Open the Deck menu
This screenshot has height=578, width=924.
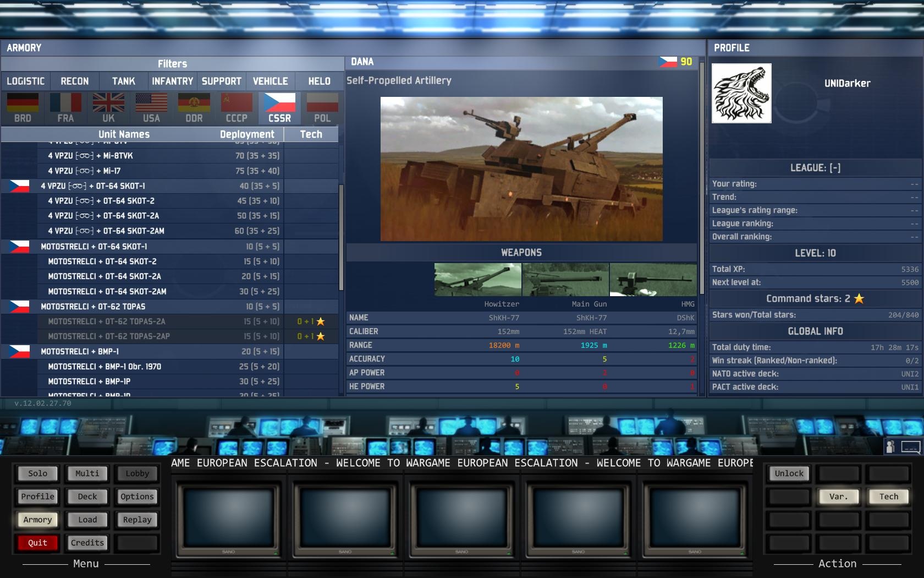click(x=87, y=497)
